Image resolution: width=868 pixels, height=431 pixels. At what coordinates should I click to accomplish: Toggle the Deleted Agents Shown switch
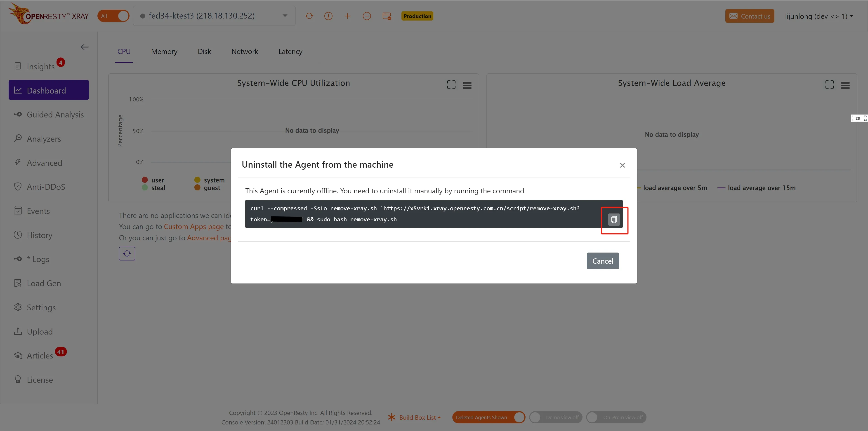click(x=488, y=417)
